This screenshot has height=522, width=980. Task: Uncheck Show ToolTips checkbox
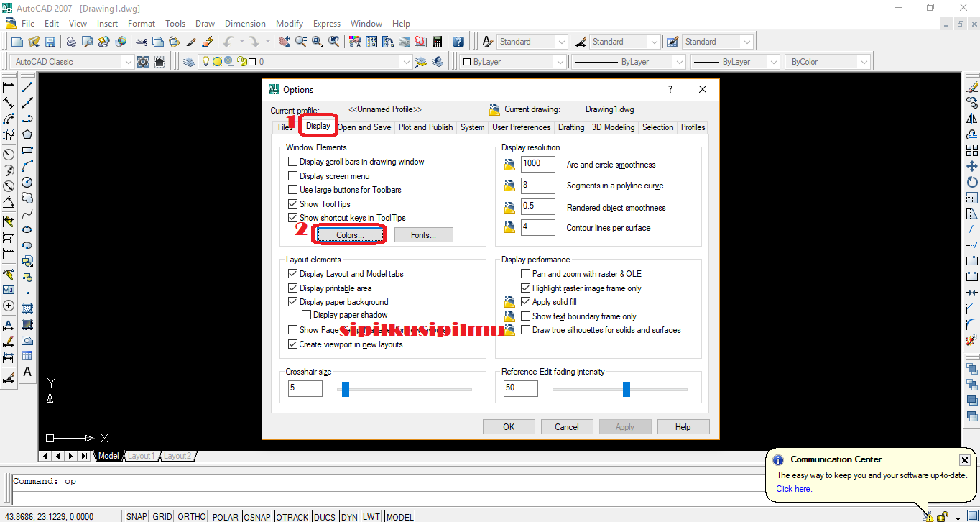coord(292,204)
